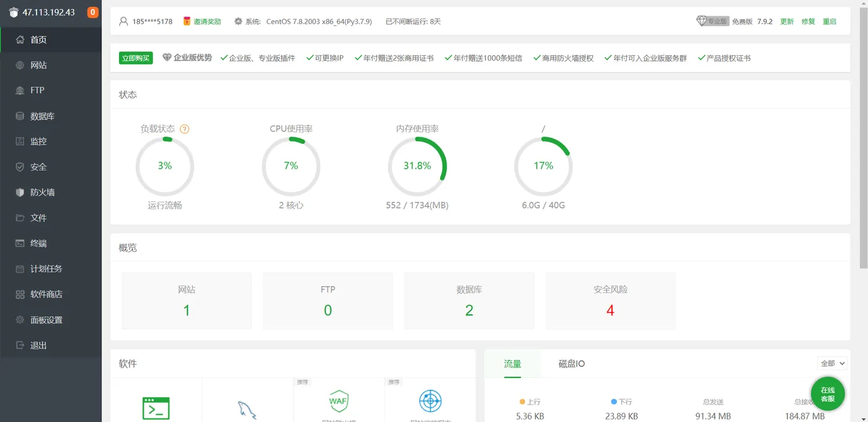The height and width of the screenshot is (422, 868).
Task: Click the 邀请奖励 link
Action: click(207, 21)
